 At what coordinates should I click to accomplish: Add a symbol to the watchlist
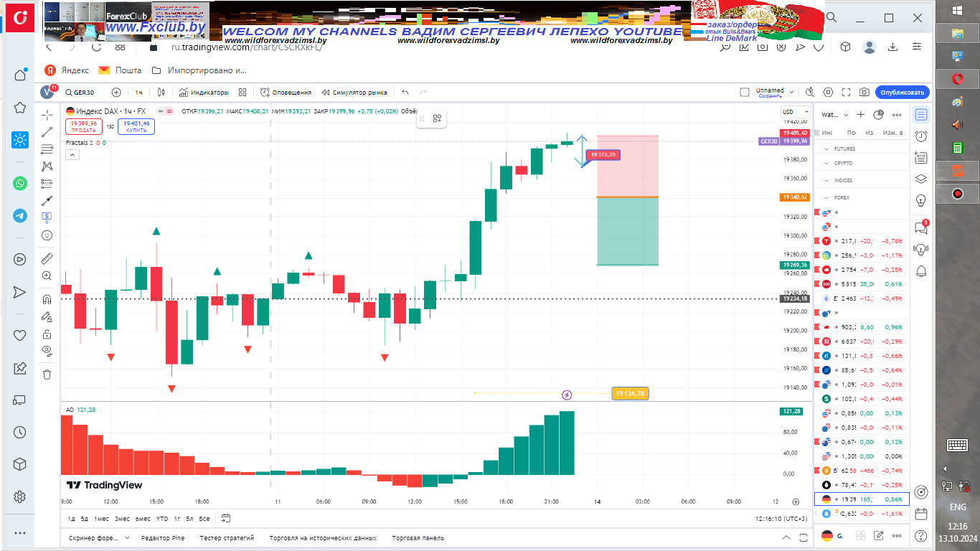(861, 115)
